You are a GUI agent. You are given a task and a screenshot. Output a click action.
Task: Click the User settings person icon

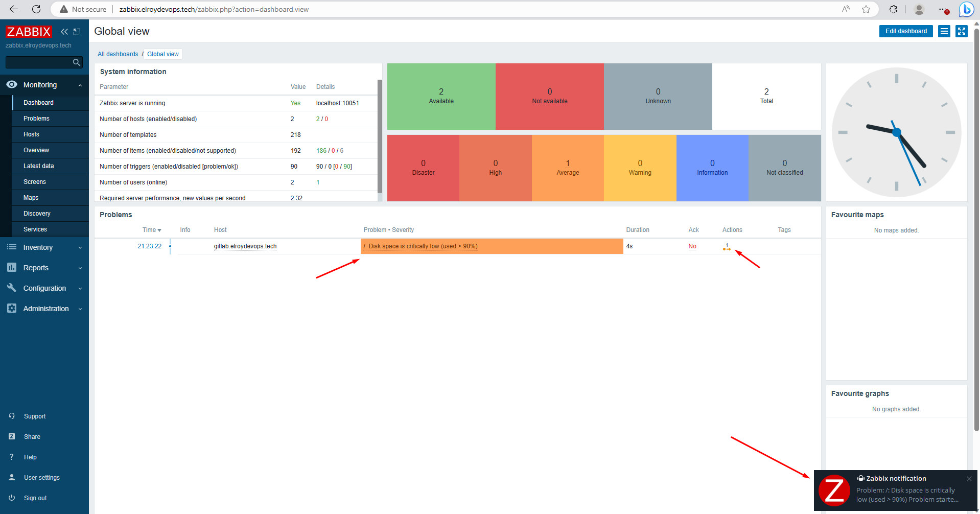click(12, 478)
